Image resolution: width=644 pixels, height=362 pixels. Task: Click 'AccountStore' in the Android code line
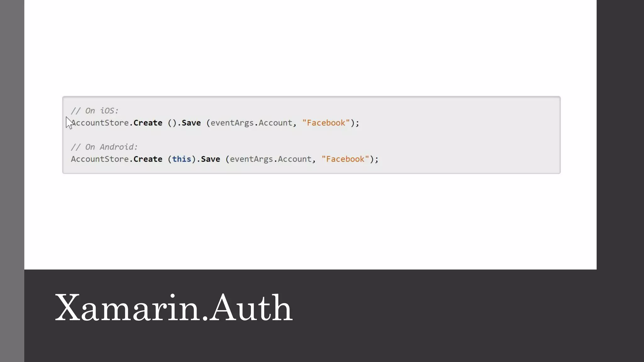100,159
